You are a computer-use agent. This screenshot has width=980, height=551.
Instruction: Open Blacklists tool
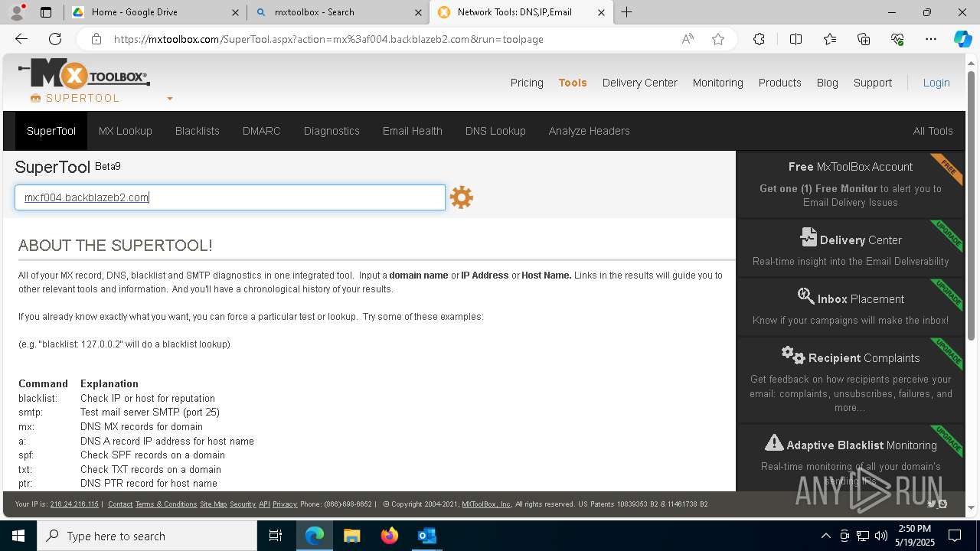click(x=198, y=131)
